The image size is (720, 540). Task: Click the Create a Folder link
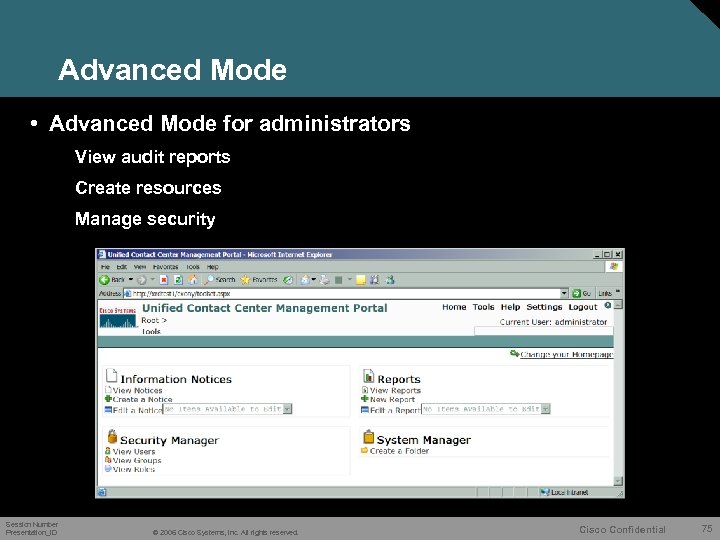(399, 451)
